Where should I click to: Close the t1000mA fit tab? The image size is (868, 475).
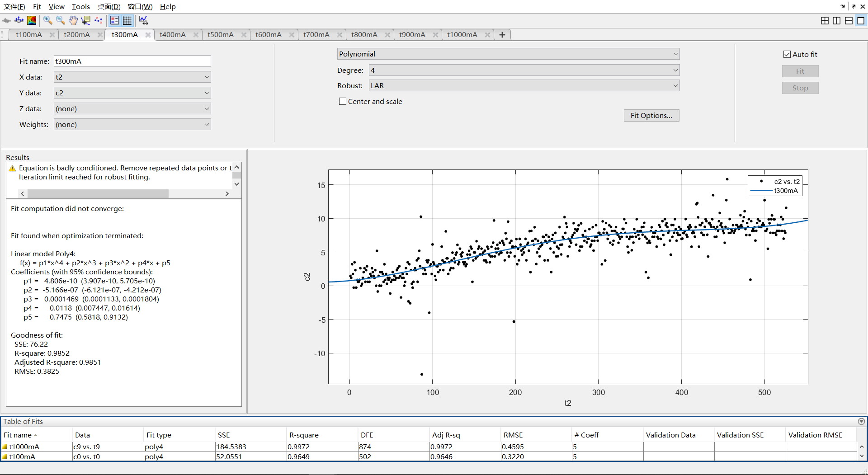coord(487,35)
